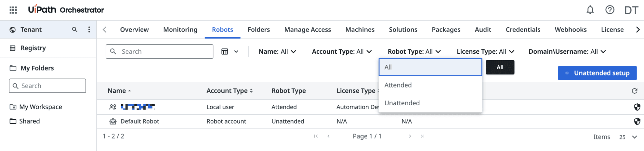
Task: Click the shield icon in Local user row
Action: point(637,107)
